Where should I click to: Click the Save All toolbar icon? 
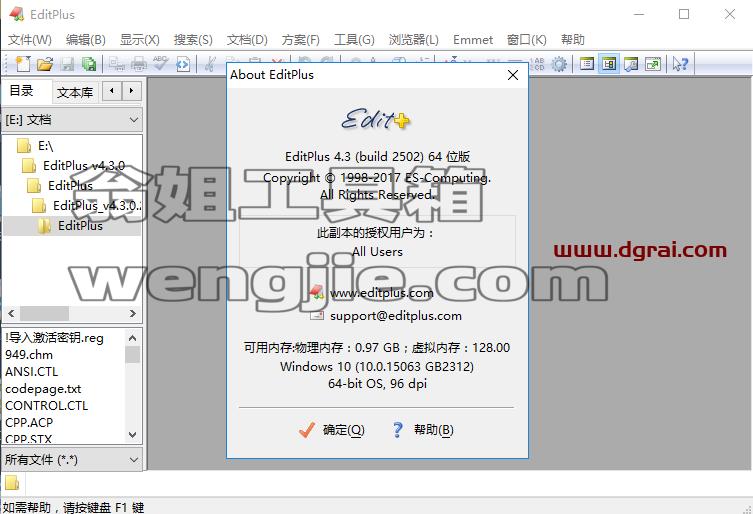(89, 64)
